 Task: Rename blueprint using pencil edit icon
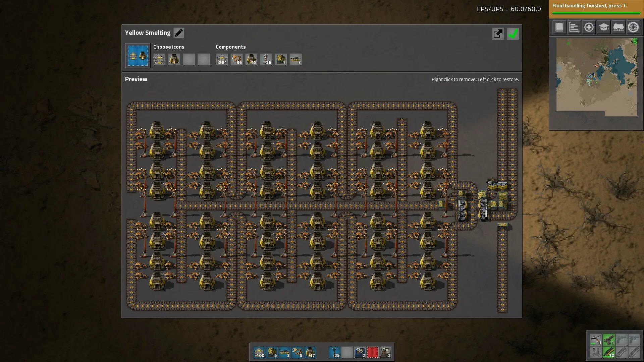178,33
